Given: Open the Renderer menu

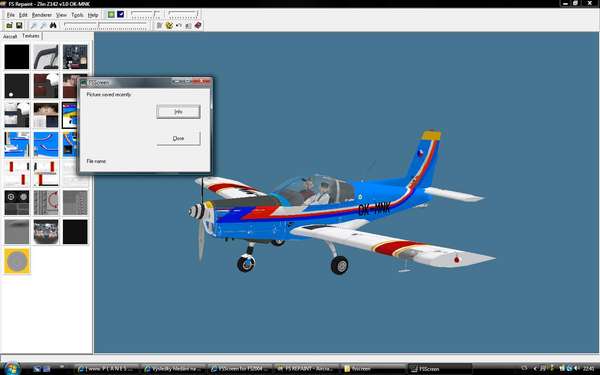Looking at the screenshot, I should click(x=41, y=15).
